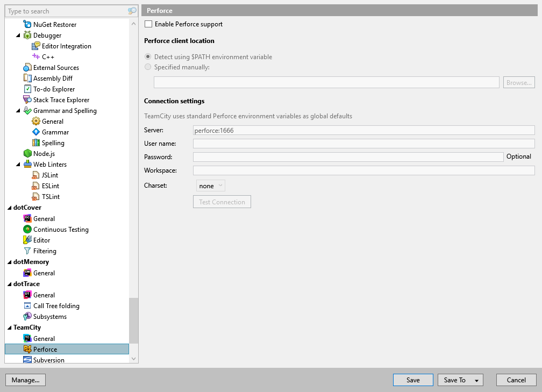This screenshot has height=392, width=542.
Task: Click the JSLint icon under Web Linters
Action: 35,175
